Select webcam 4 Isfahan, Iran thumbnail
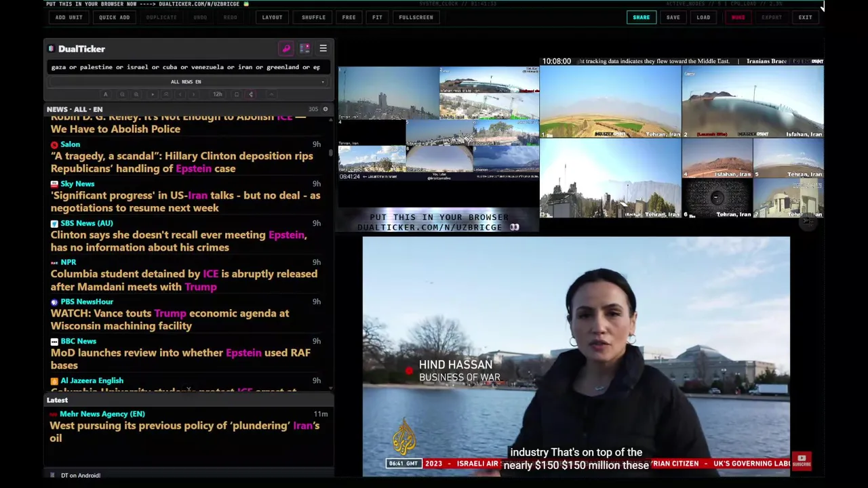 pos(717,158)
